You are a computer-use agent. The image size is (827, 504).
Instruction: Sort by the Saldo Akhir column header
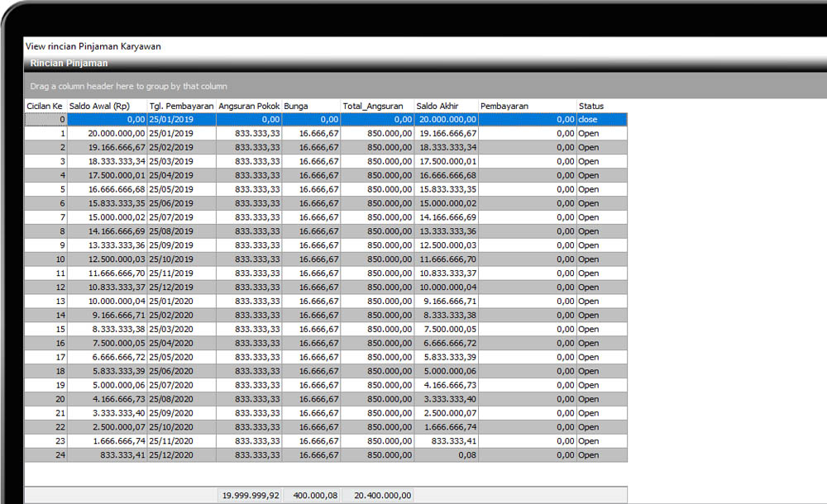point(446,106)
